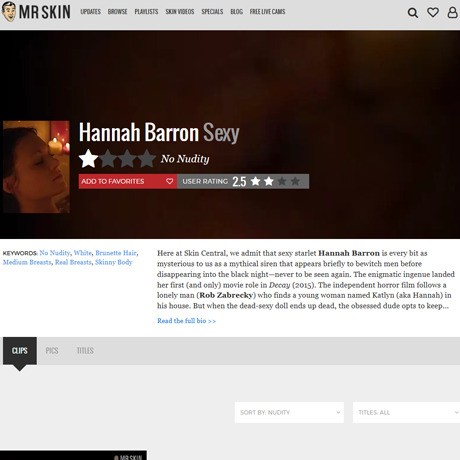Rate four stars in User Rating

coord(295,181)
